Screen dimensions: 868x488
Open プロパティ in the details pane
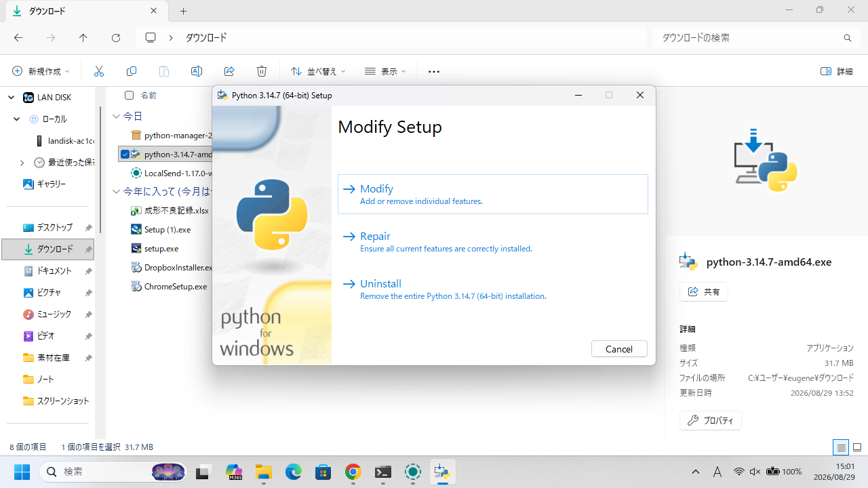pos(711,420)
